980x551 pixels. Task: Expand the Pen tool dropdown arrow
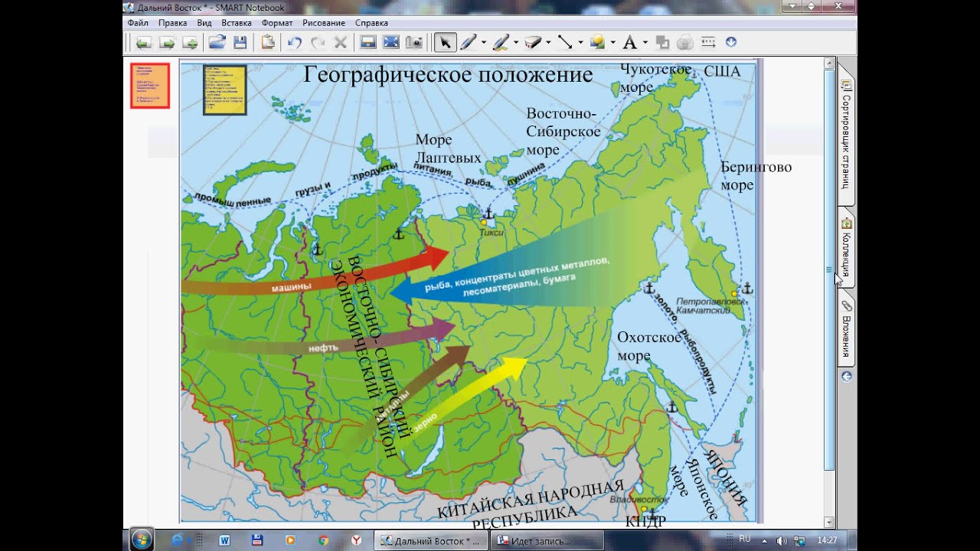(x=484, y=43)
